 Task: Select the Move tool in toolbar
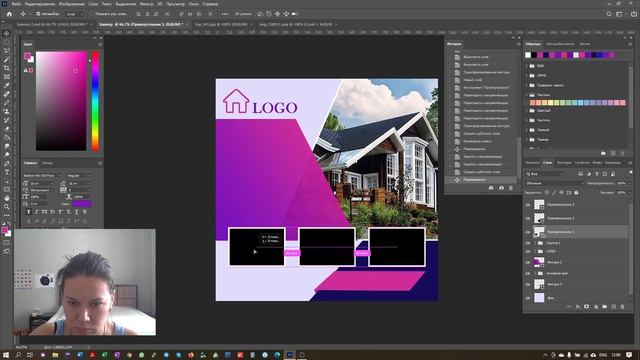(7, 33)
